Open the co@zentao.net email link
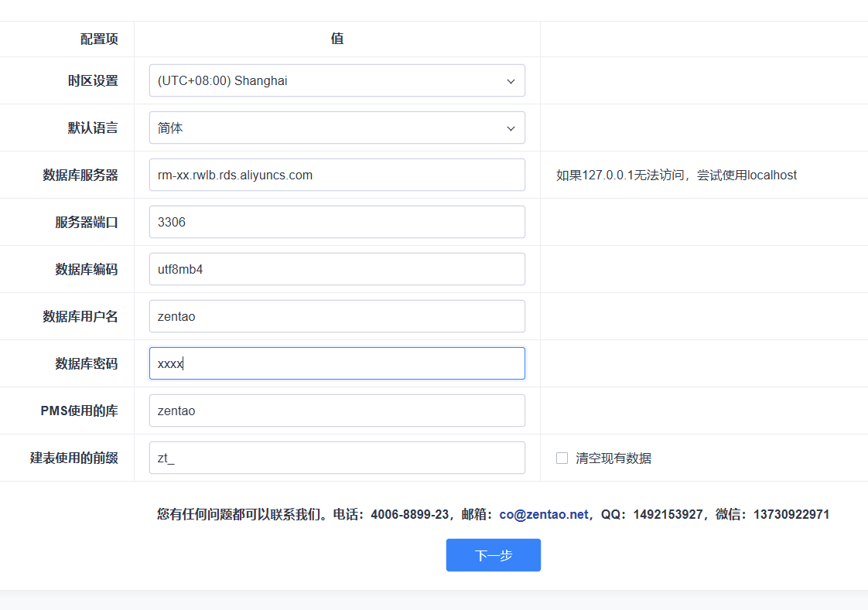 coord(544,514)
